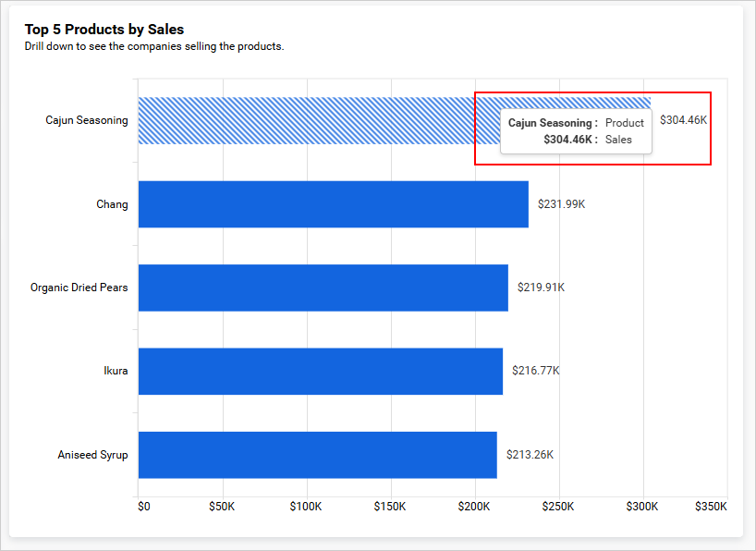Select the $216.77K data label
Image resolution: width=756 pixels, height=551 pixels.
coord(536,372)
